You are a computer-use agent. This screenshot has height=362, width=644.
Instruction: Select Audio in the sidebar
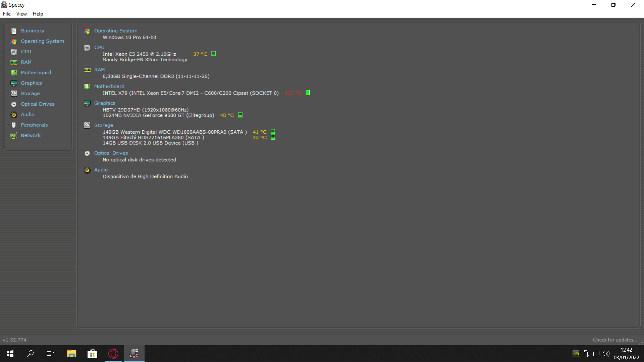pyautogui.click(x=28, y=115)
